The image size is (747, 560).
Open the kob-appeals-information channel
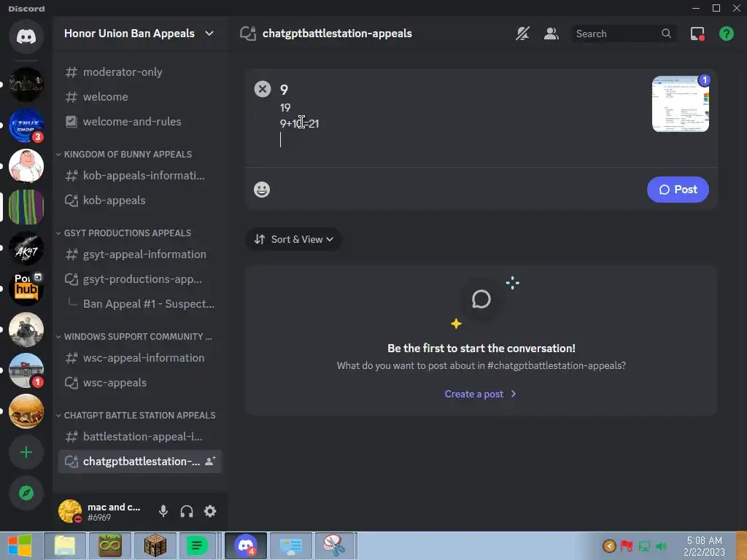(140, 175)
